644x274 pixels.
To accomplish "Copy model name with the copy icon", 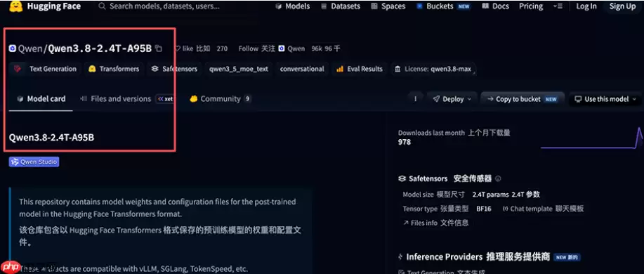I will pyautogui.click(x=159, y=48).
